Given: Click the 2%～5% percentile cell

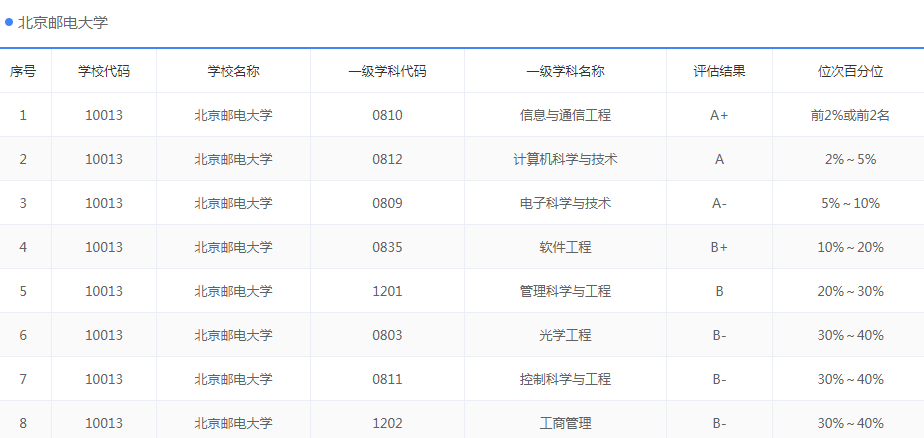Looking at the screenshot, I should point(850,159).
